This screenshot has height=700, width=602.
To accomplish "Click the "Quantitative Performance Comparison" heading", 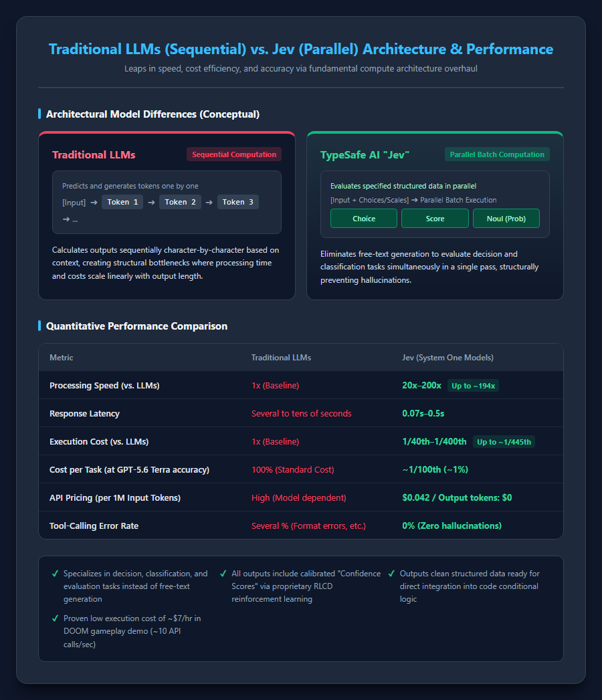I will click(136, 326).
